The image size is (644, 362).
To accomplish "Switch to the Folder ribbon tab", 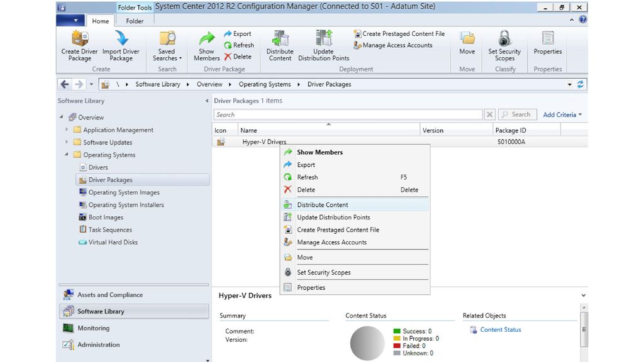I will tap(135, 21).
